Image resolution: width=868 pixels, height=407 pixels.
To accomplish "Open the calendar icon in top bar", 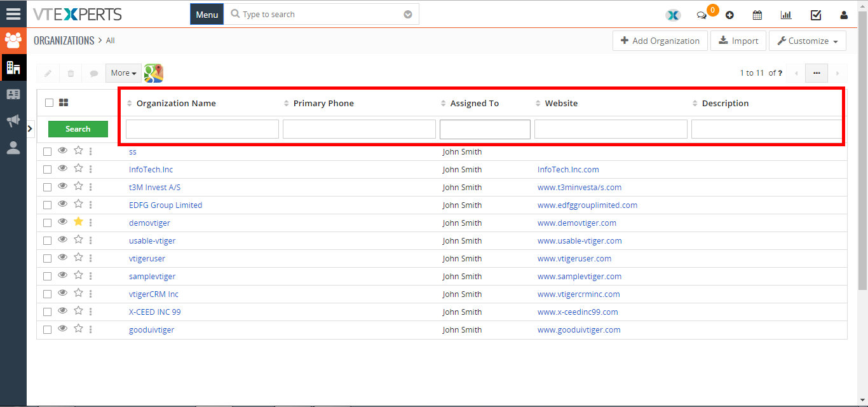I will coord(757,15).
